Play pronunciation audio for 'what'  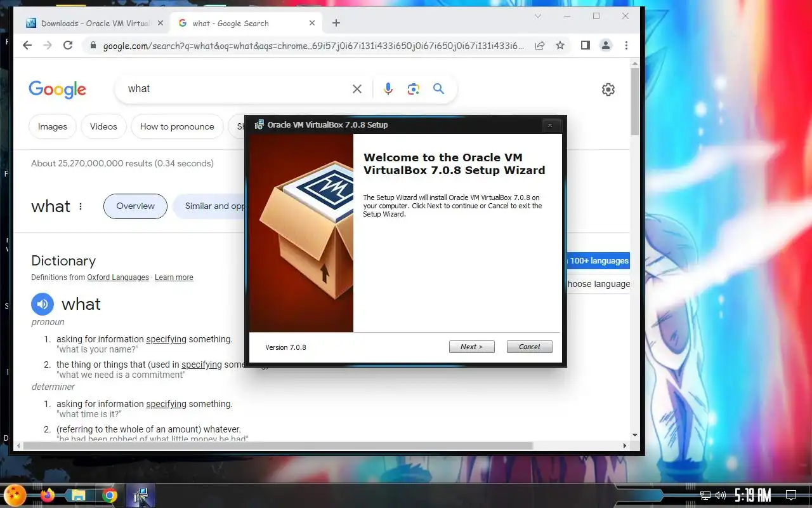point(43,304)
